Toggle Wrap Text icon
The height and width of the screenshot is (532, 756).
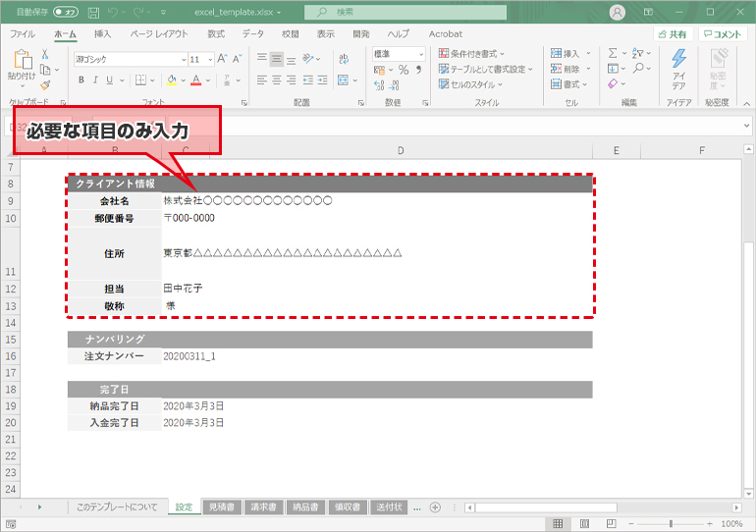[x=344, y=59]
